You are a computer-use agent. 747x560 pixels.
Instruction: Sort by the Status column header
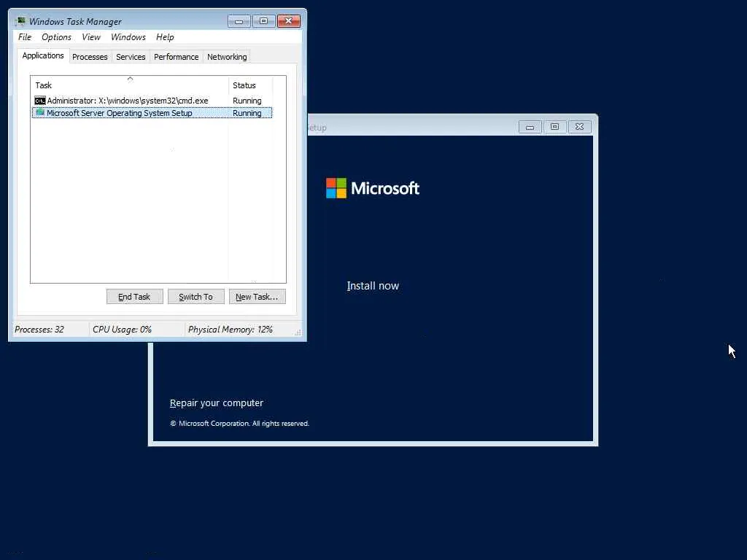[x=251, y=85]
